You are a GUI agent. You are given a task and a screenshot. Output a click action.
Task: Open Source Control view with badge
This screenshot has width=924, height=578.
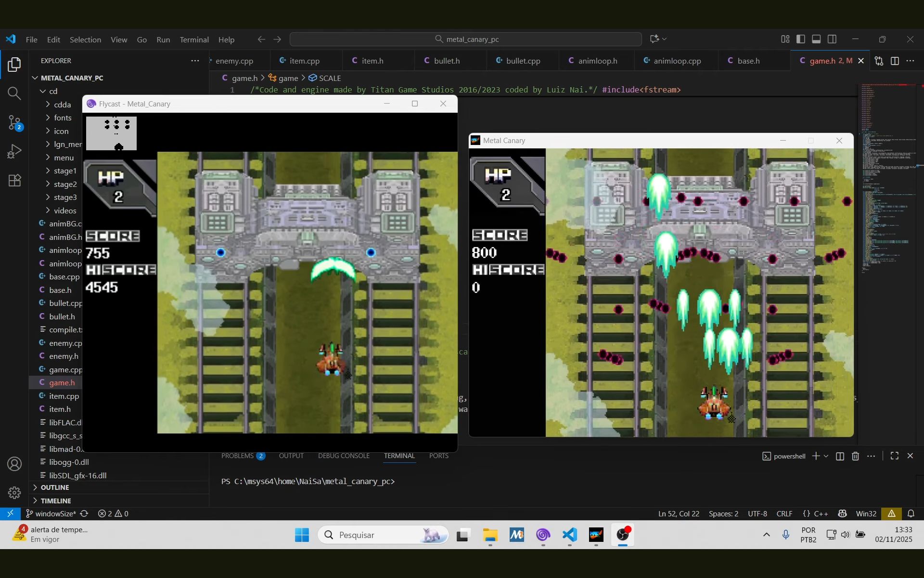tap(14, 122)
